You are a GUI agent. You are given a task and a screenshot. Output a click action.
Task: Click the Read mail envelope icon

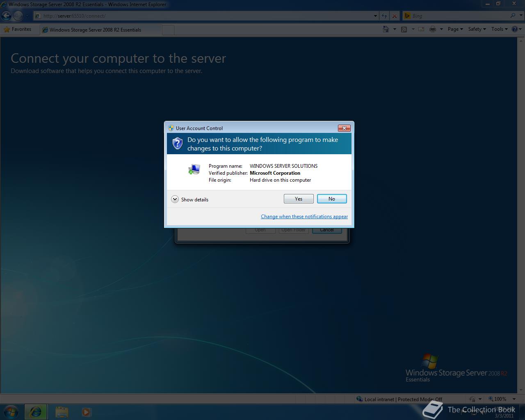point(422,29)
